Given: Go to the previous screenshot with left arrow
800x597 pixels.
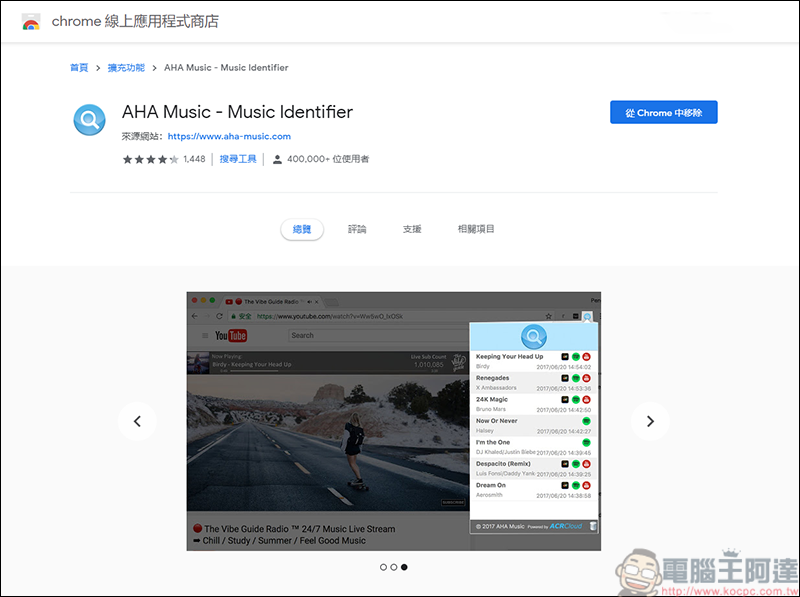Looking at the screenshot, I should [137, 421].
